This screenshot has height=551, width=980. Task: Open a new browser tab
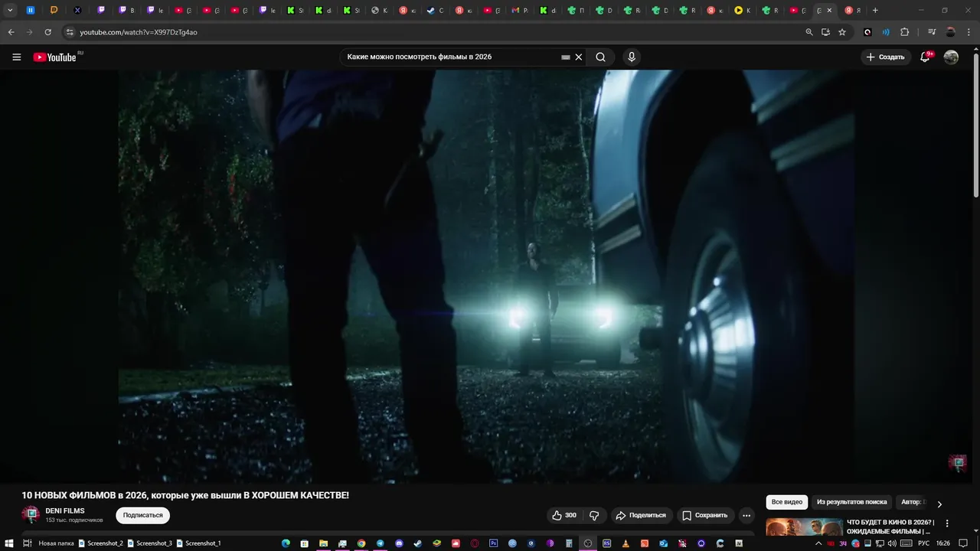click(875, 10)
